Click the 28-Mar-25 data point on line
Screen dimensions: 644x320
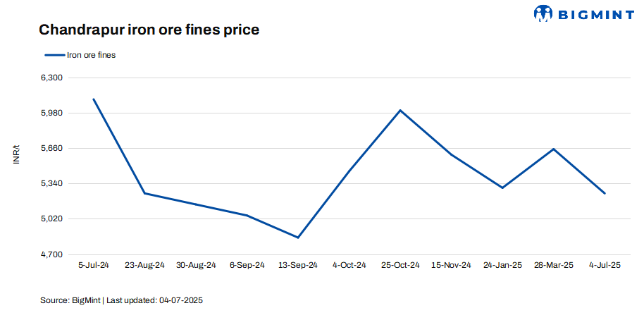(554, 149)
